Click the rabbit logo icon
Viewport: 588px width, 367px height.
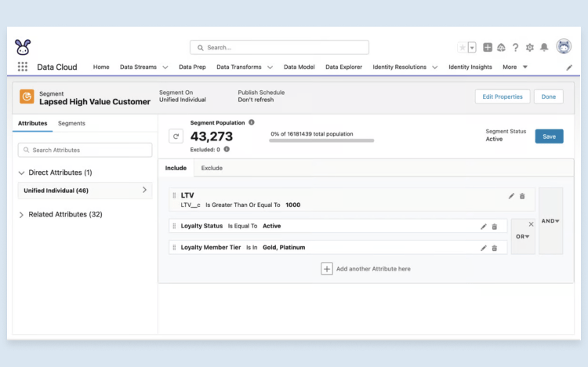coord(23,47)
